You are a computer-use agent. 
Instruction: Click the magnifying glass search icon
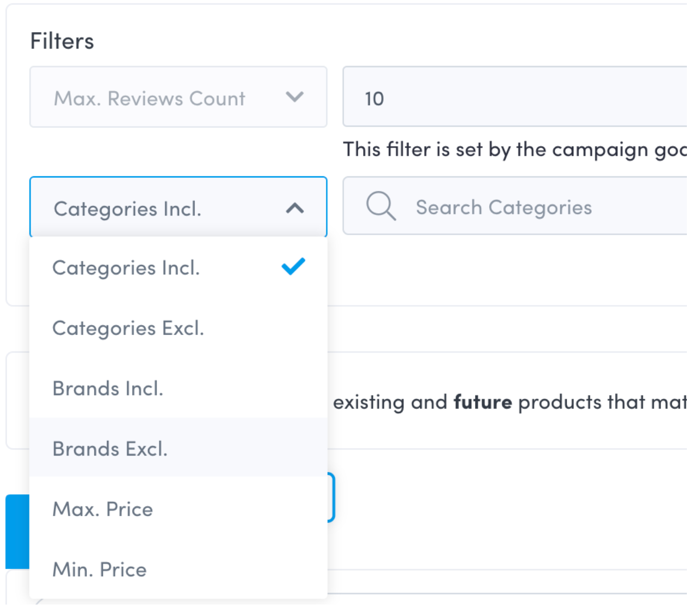click(380, 206)
